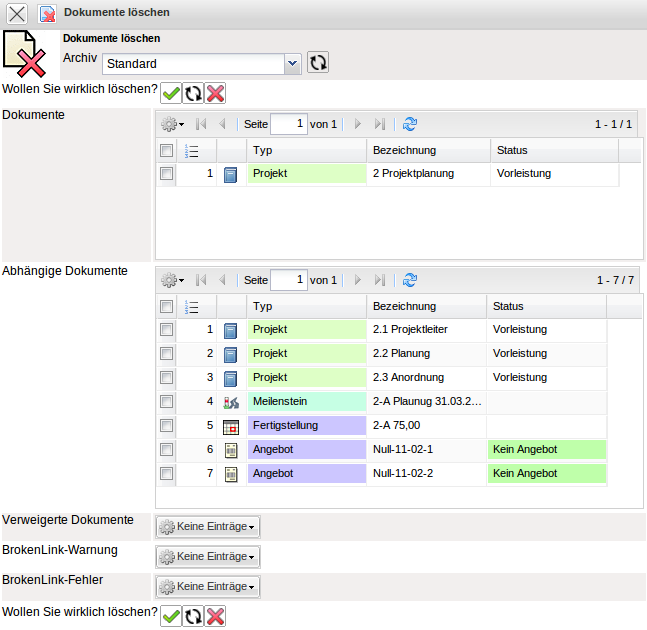The image size is (647, 630).
Task: Refresh the Abhängige Dokumente table
Action: point(409,280)
